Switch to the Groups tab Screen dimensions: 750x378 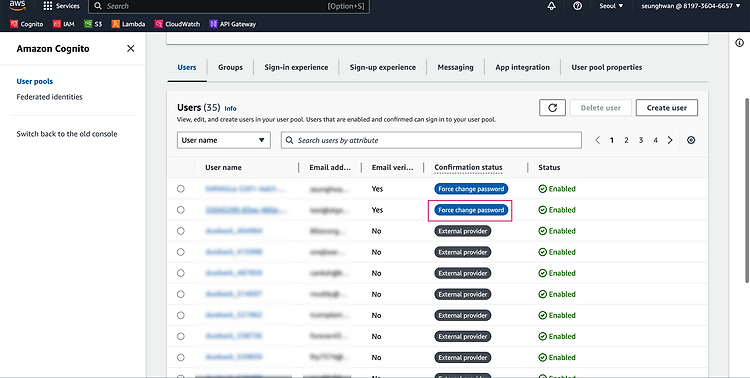(231, 67)
